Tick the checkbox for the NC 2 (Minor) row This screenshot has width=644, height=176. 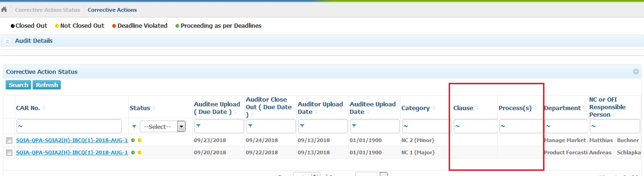(x=9, y=140)
